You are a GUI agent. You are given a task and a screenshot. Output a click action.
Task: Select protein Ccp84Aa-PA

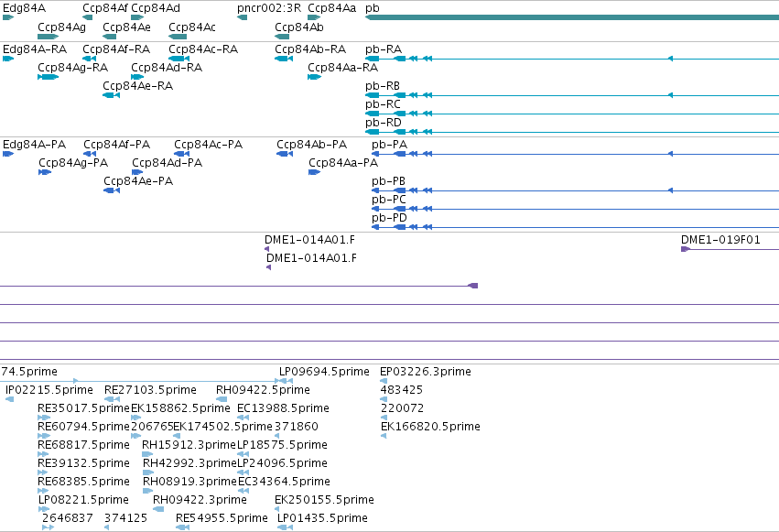pyautogui.click(x=343, y=163)
